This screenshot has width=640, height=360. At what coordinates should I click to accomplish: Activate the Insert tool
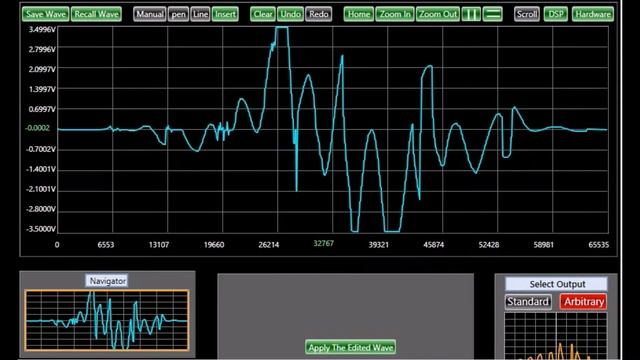(225, 14)
